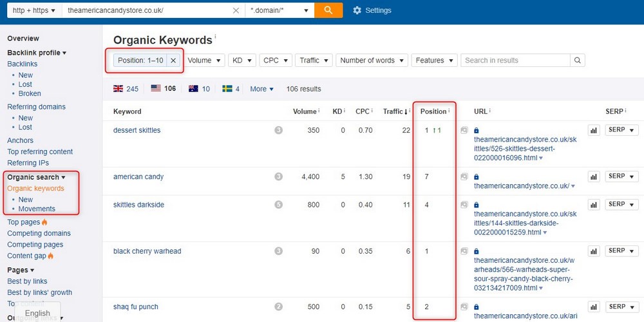Viewport: 644px width, 322px height.
Task: Open SERP dropdown for black cherry warhead
Action: coord(621,251)
